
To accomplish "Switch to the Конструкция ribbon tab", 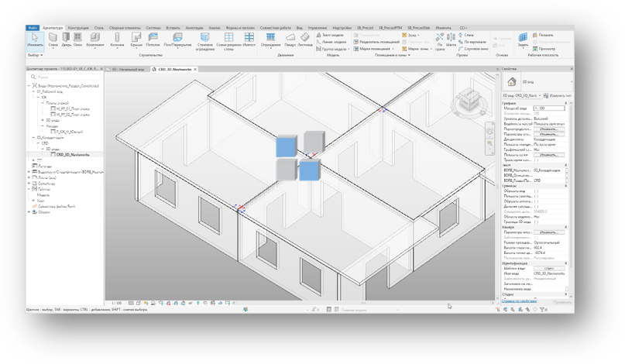I will [77, 28].
